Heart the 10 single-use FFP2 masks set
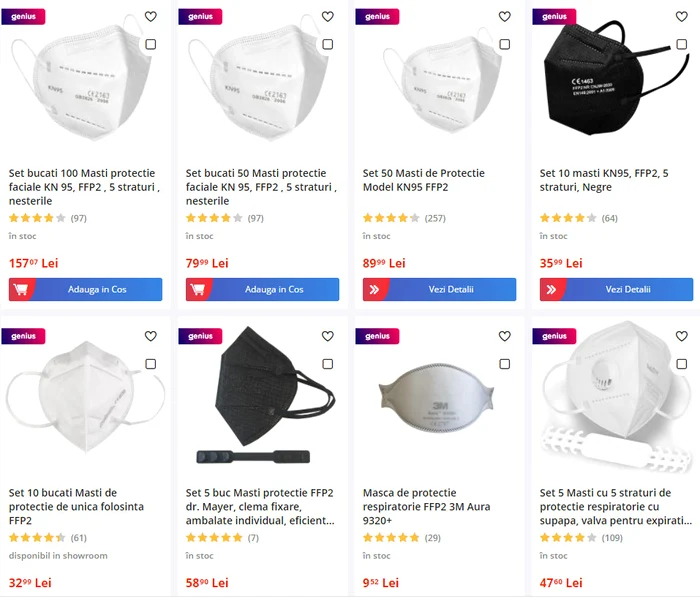Image resolution: width=700 pixels, height=598 pixels. [x=150, y=337]
